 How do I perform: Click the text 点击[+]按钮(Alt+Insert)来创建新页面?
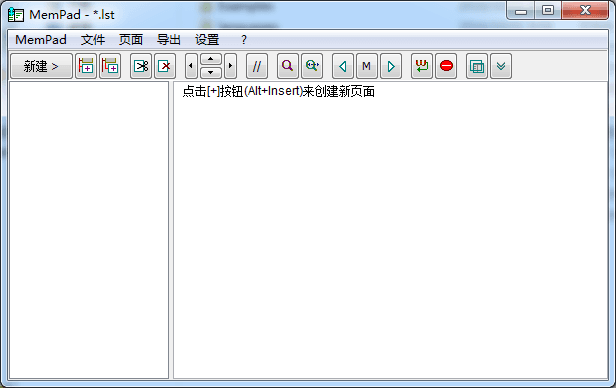pyautogui.click(x=279, y=92)
